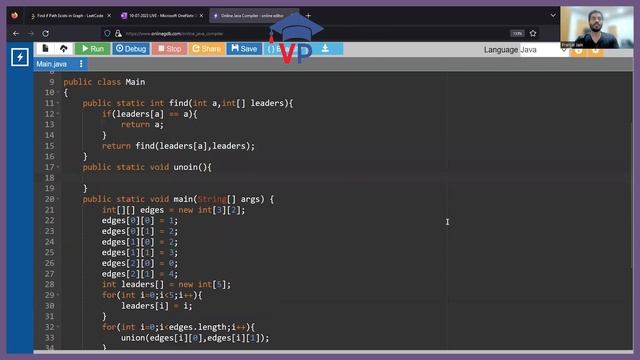Click 'edges[1][0] = 2;' line
This screenshot has height=360, width=640.
140,242
